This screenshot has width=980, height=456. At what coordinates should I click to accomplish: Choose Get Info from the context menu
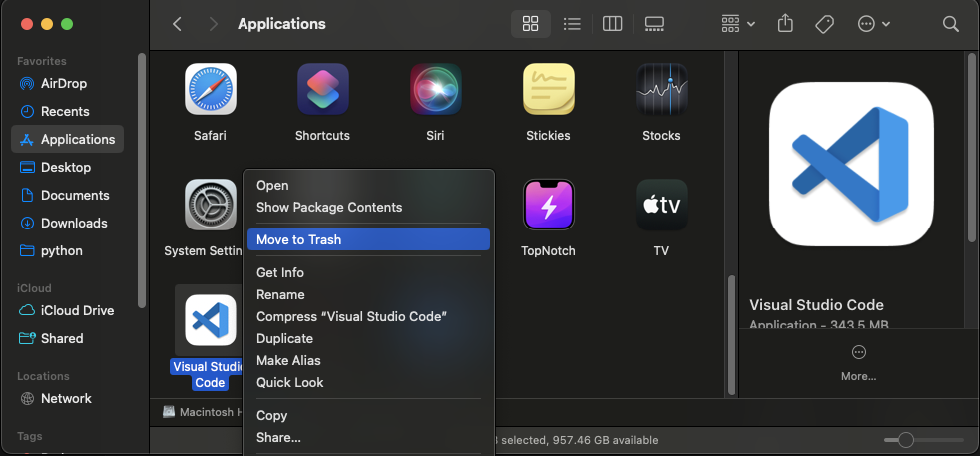[x=369, y=273]
